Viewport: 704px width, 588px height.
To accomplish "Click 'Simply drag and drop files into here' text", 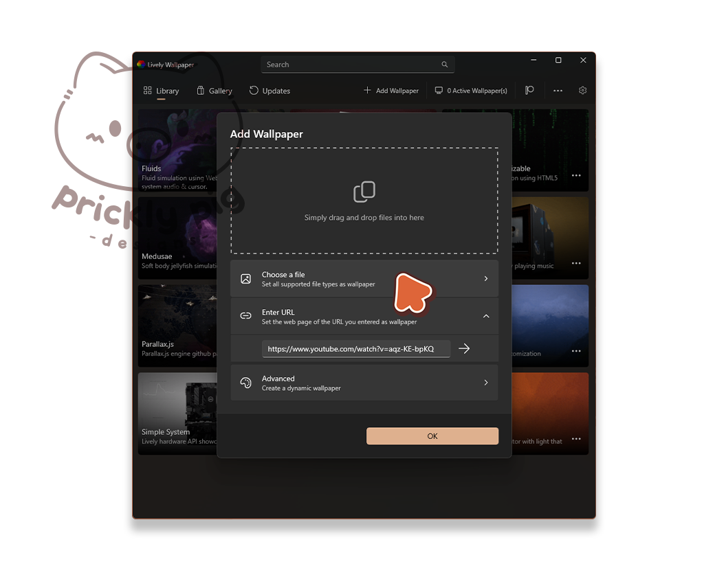I will click(364, 218).
